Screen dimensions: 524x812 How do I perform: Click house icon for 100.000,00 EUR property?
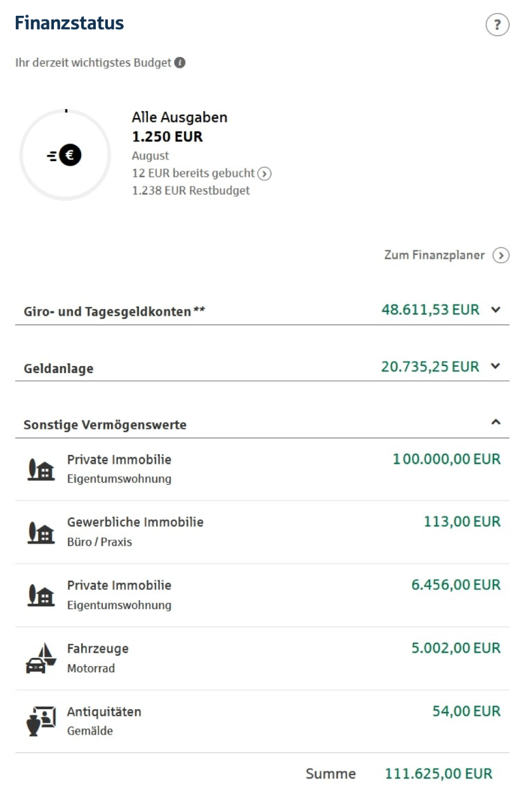pyautogui.click(x=41, y=469)
